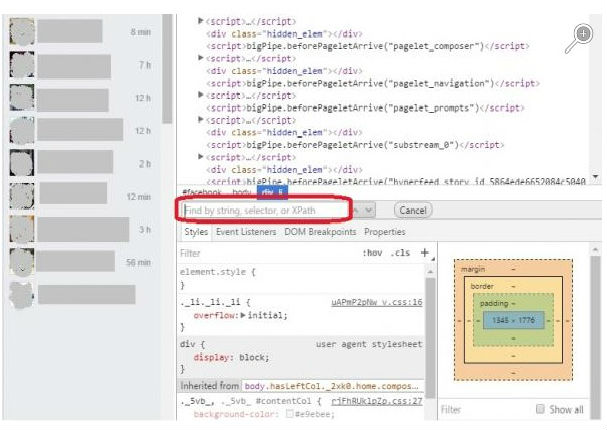This screenshot has width=607, height=430.
Task: Expand the script node just above the pagelet_prompts line
Action: point(201,94)
